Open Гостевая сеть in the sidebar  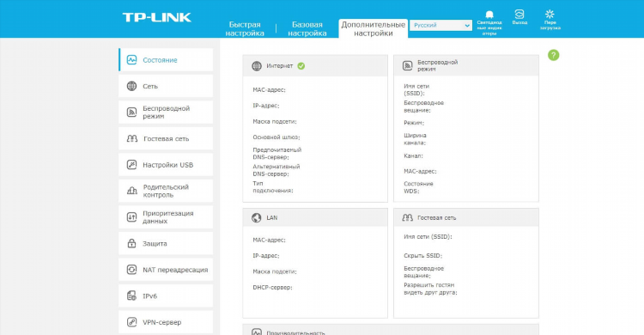(x=166, y=138)
